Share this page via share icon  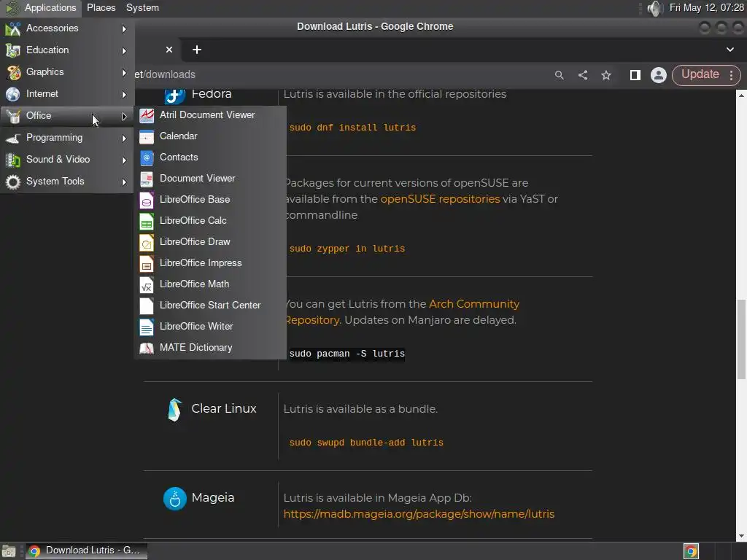[583, 75]
